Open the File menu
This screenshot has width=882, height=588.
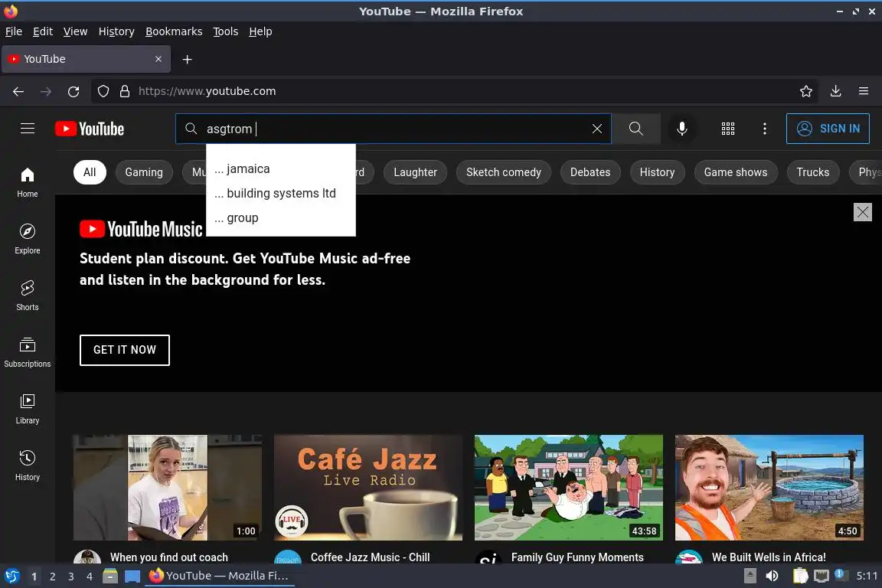(14, 31)
